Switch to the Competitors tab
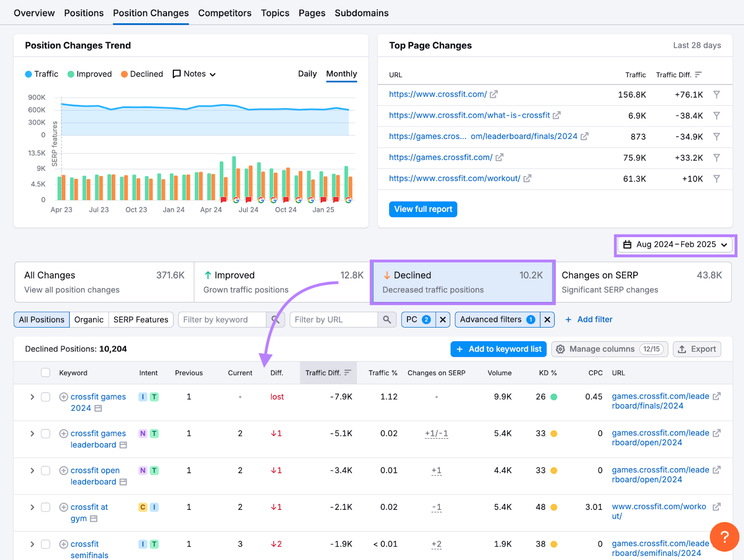Viewport: 744px width, 560px height. pyautogui.click(x=225, y=13)
